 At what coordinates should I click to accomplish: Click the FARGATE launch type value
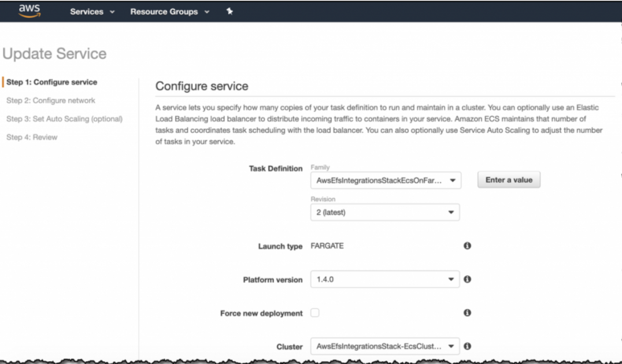(327, 246)
